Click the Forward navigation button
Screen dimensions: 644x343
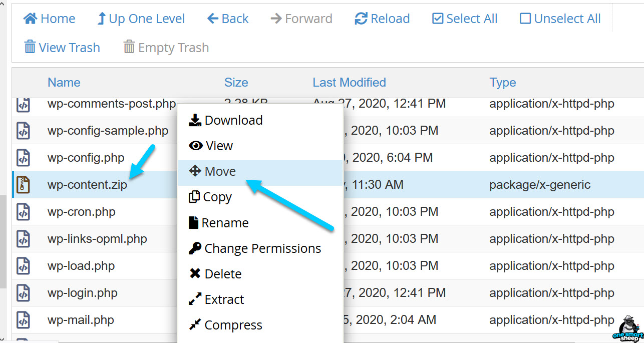(x=301, y=19)
